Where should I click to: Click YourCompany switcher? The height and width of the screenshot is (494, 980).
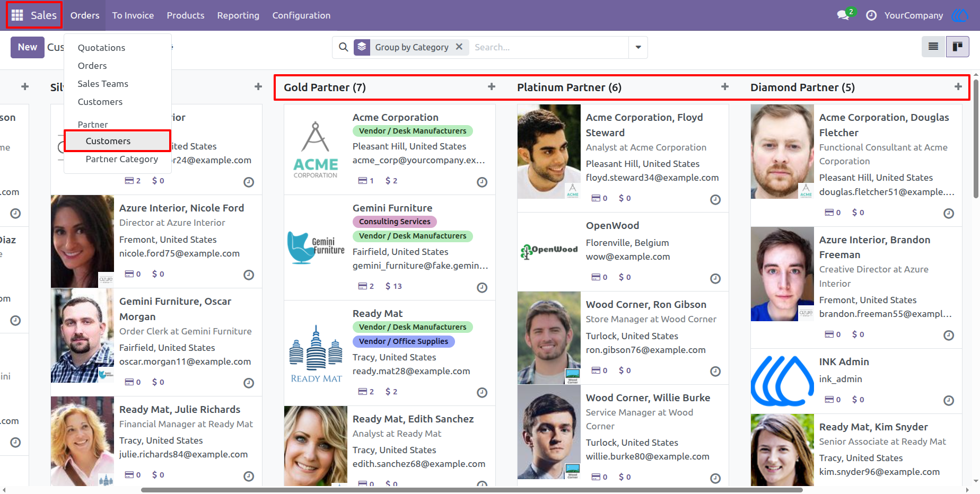(913, 15)
